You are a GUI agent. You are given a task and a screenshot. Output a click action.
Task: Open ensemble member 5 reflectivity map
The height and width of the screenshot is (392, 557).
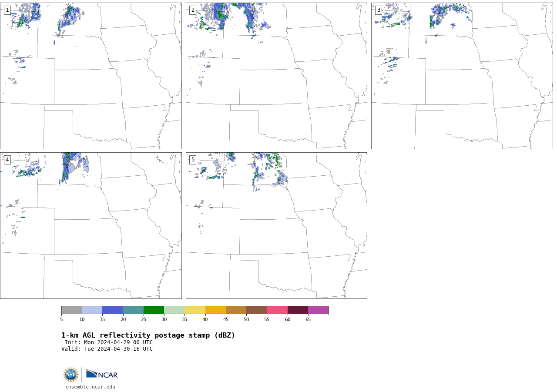[276, 225]
